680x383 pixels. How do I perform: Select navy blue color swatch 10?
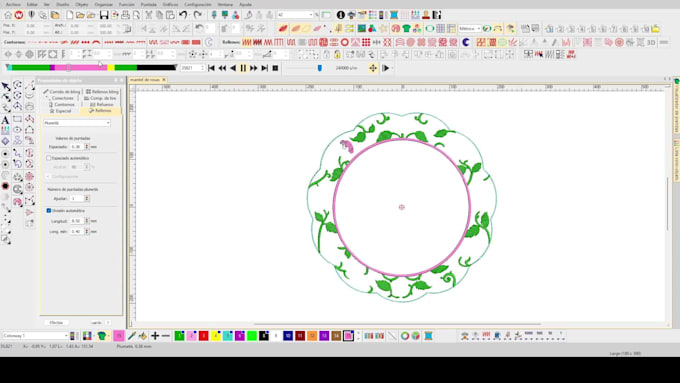click(288, 336)
